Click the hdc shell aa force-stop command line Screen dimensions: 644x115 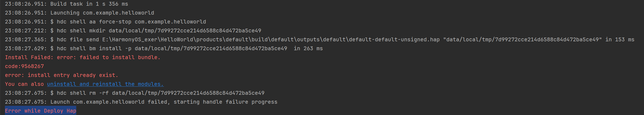point(105,22)
